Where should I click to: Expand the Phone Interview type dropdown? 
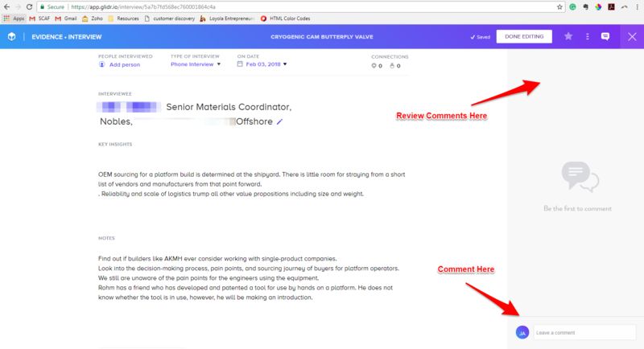tap(197, 64)
